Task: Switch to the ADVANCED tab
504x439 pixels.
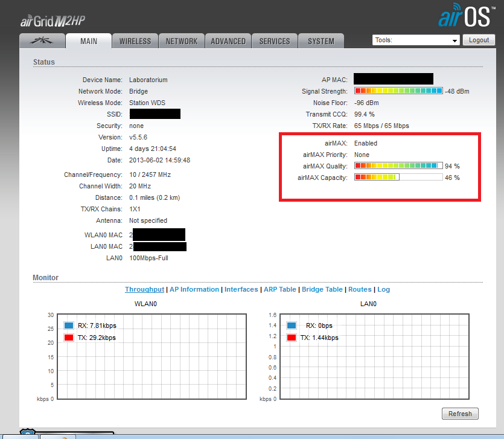Action: (228, 40)
